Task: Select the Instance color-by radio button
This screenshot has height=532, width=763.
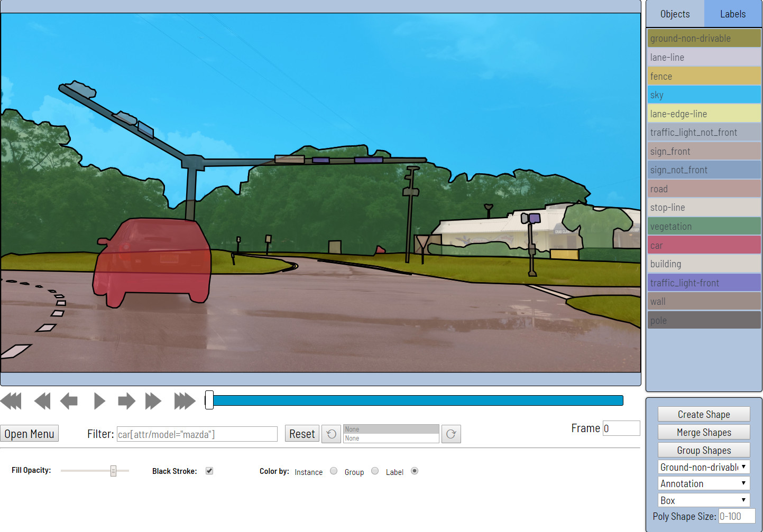Action: (x=334, y=471)
